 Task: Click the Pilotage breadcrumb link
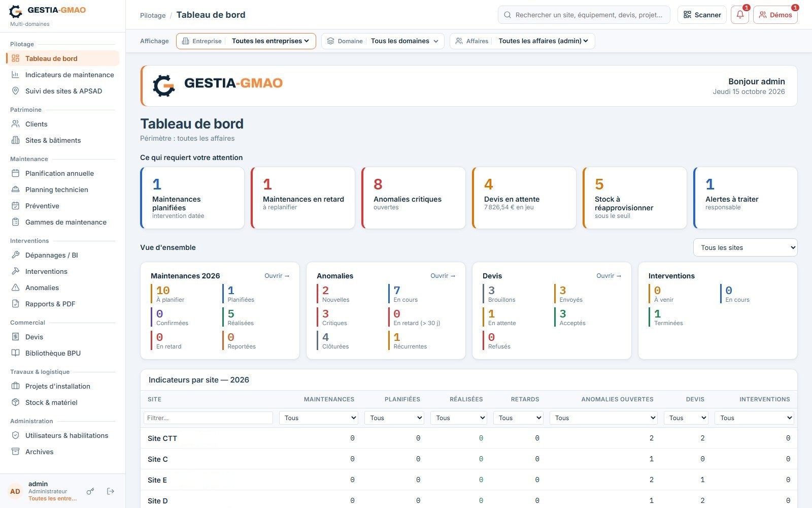point(153,15)
